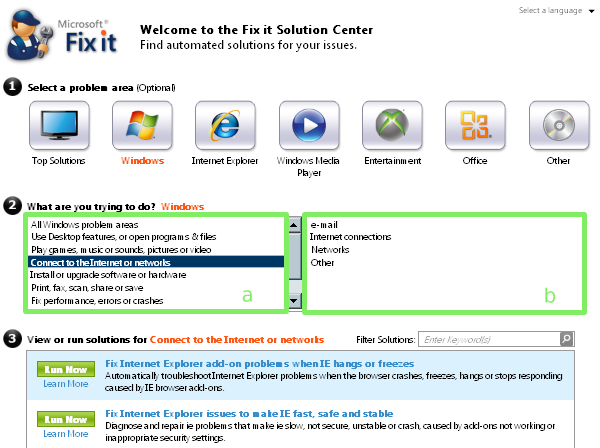
Task: Select the Windows logo problem area
Action: click(x=142, y=125)
